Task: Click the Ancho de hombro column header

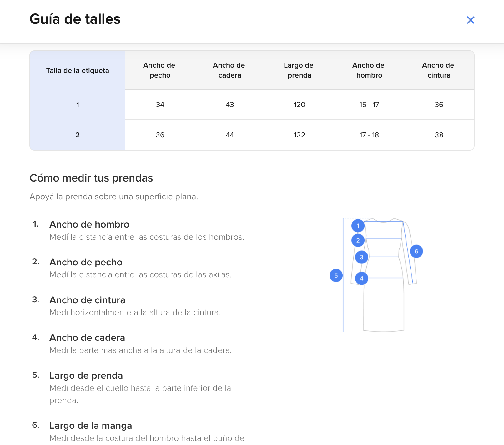Action: click(x=369, y=70)
